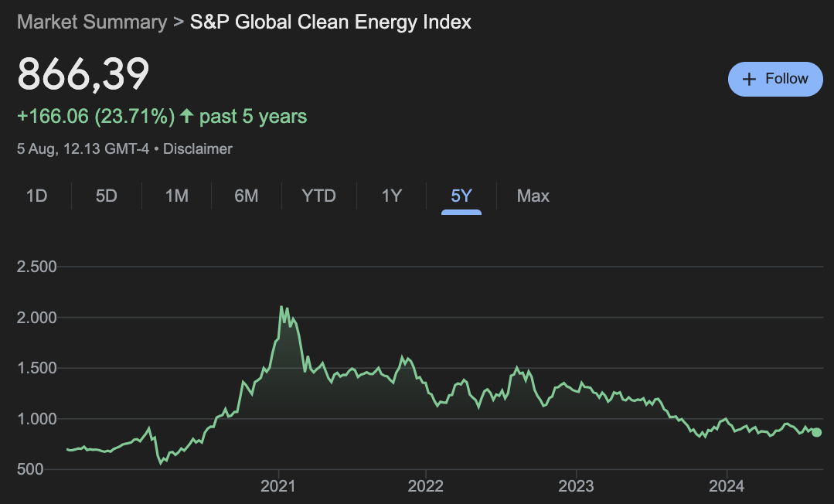Click the 866,39 index value
This screenshot has width=834, height=504.
pyautogui.click(x=83, y=75)
